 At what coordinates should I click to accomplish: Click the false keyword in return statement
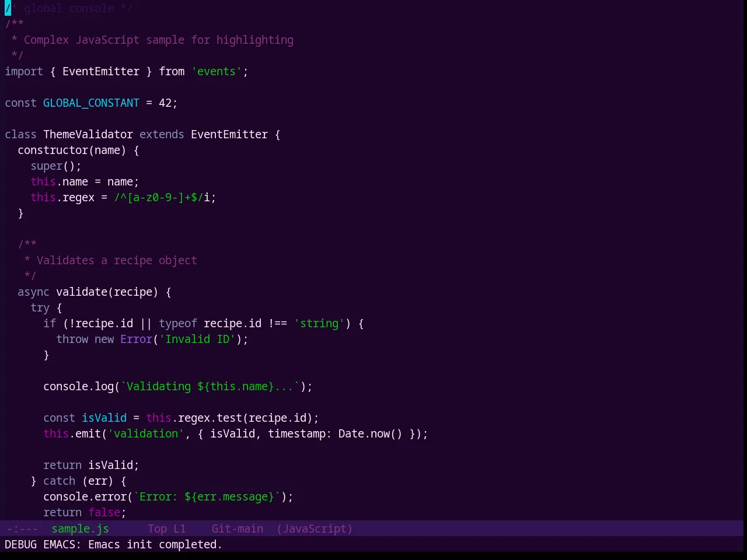click(x=104, y=512)
